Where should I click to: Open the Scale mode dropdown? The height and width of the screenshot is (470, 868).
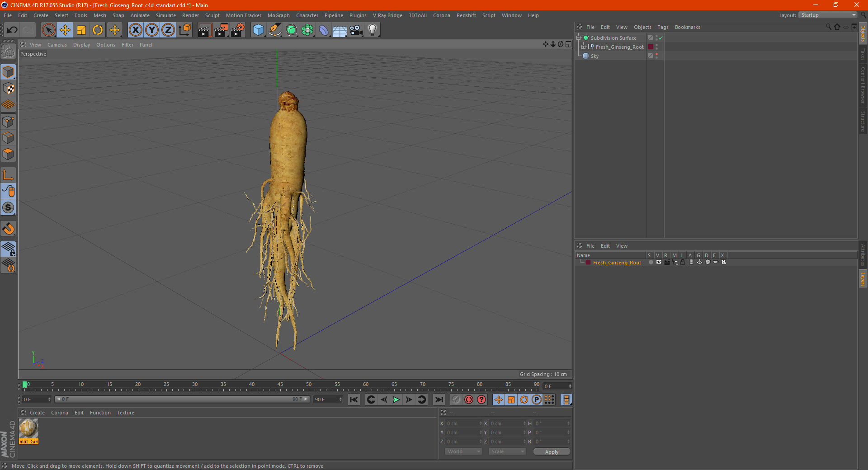(507, 451)
